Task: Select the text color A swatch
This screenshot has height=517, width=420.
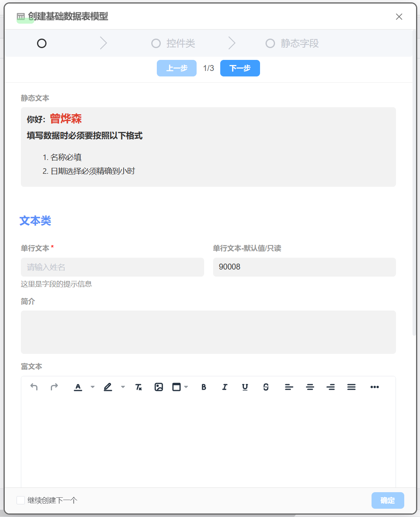Action: click(x=78, y=387)
